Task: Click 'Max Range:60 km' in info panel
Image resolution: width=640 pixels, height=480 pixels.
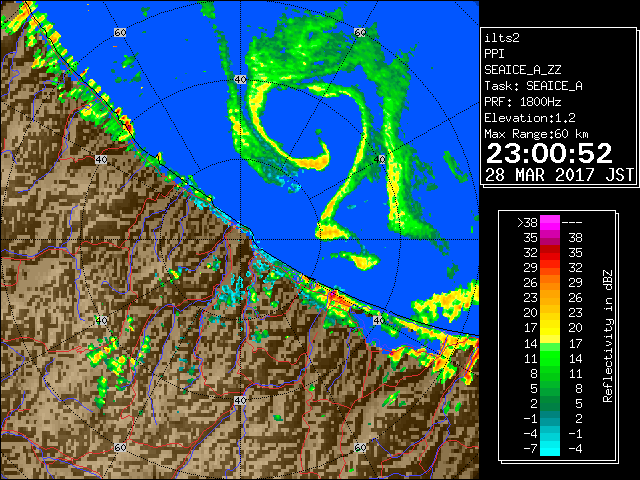Action: (x=536, y=134)
